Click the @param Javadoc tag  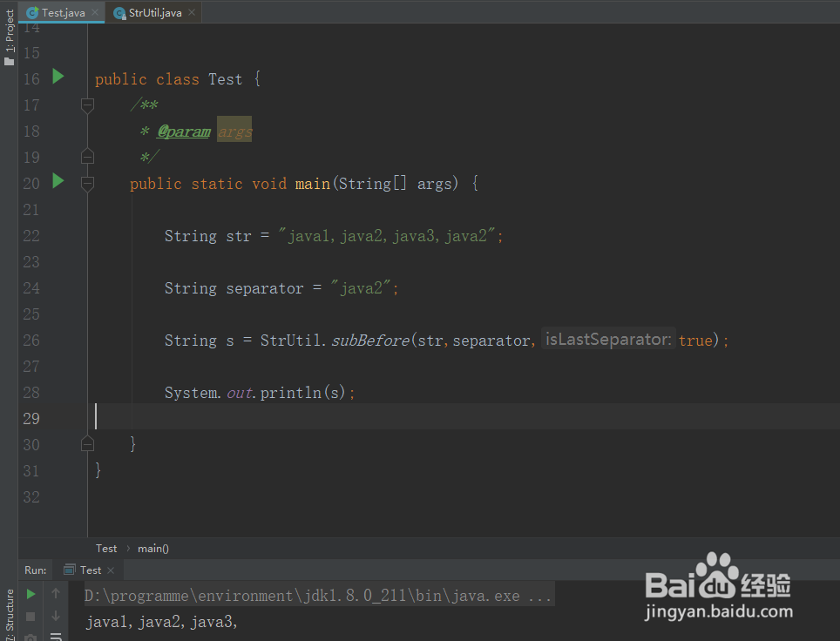184,132
